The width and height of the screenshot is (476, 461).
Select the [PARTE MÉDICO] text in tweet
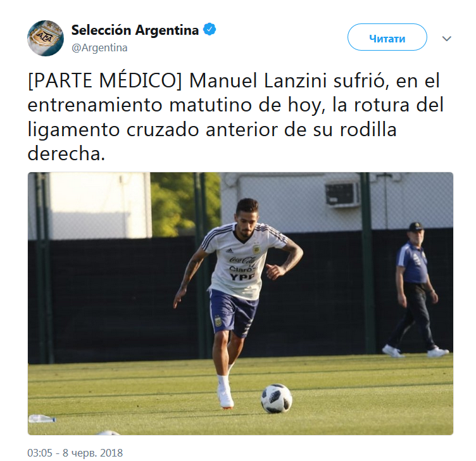click(x=104, y=81)
